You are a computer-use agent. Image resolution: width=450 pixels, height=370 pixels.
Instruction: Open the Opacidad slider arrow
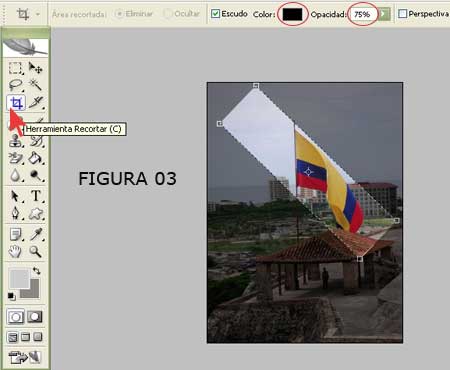384,14
